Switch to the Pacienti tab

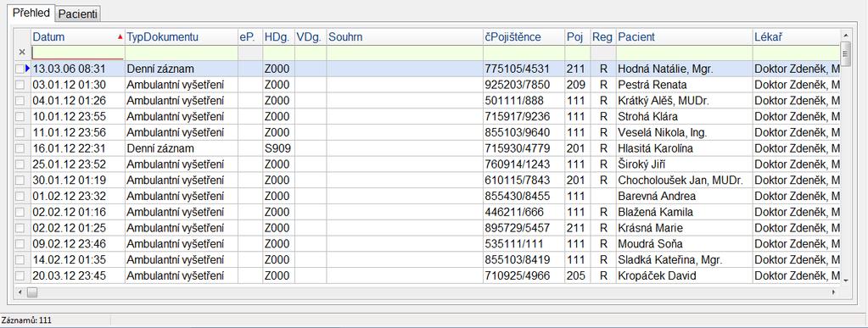[x=79, y=14]
